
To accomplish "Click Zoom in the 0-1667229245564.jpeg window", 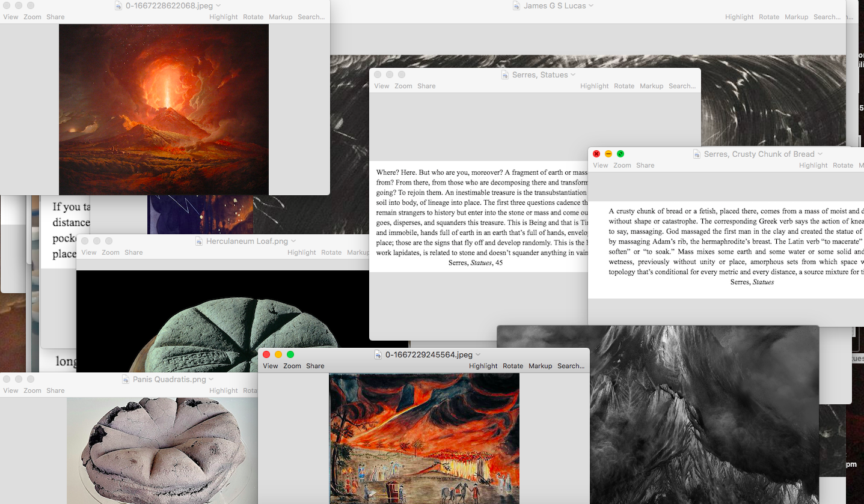I will click(292, 366).
